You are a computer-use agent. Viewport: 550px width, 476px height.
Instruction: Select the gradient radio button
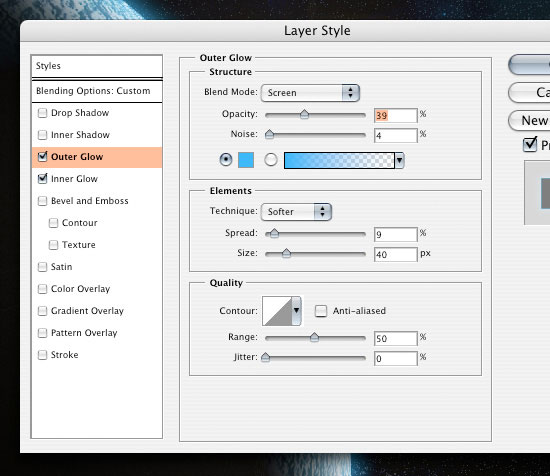(271, 160)
